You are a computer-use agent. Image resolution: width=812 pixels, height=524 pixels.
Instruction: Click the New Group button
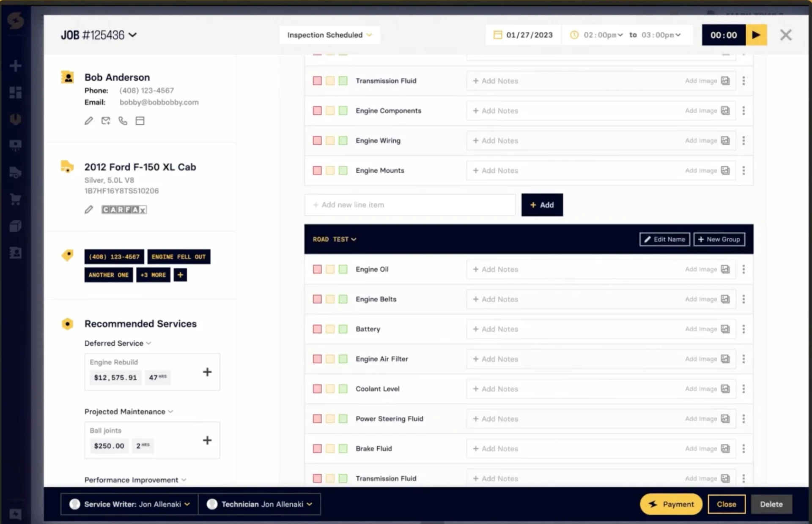(719, 240)
